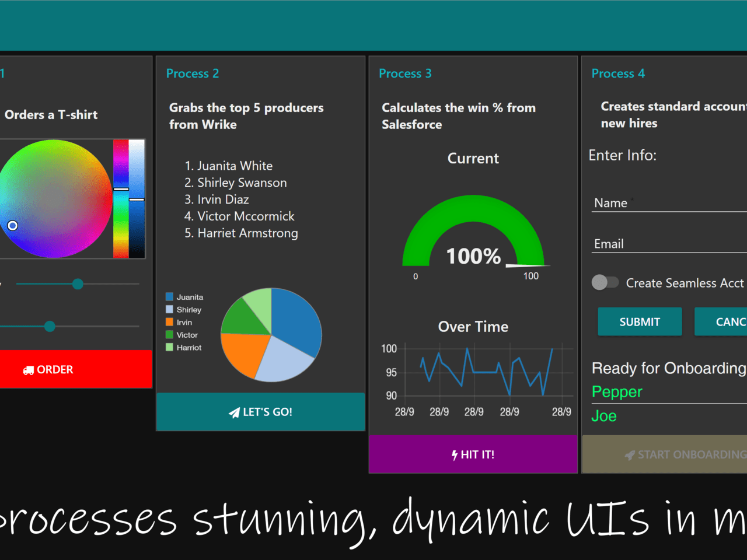The width and height of the screenshot is (747, 560).
Task: Select Pepper in Ready for Onboarding list
Action: click(617, 392)
